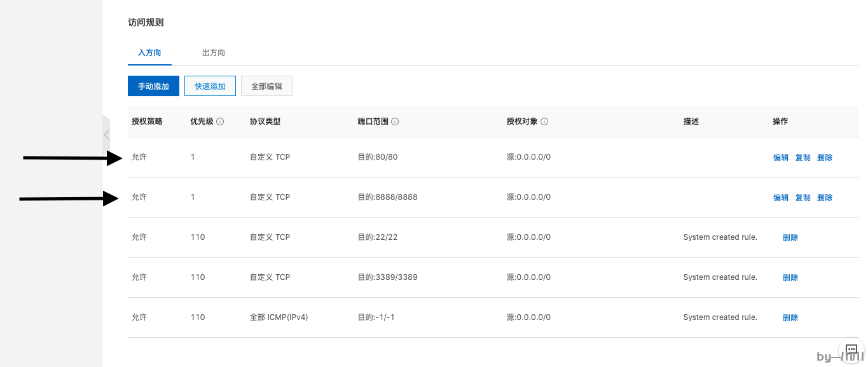
Task: Click the info icon next to 端口范围
Action: pos(395,121)
